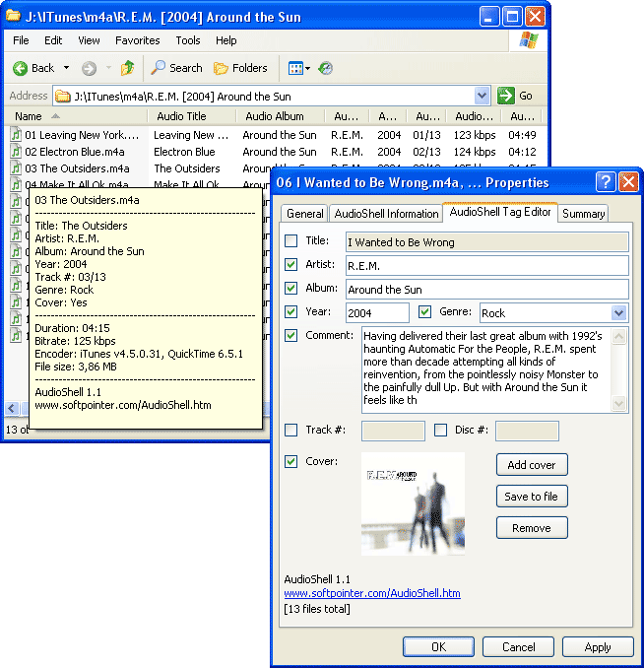The width and height of the screenshot is (644, 668).
Task: Open the Favorites menu
Action: tap(138, 40)
